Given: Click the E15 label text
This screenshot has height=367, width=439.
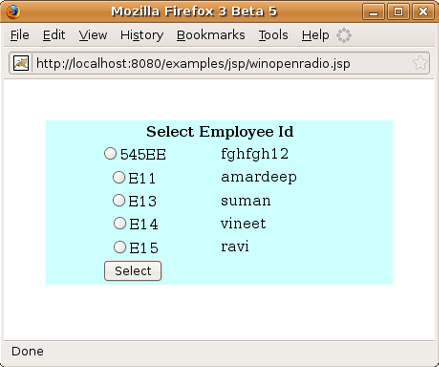Looking at the screenshot, I should [x=144, y=248].
